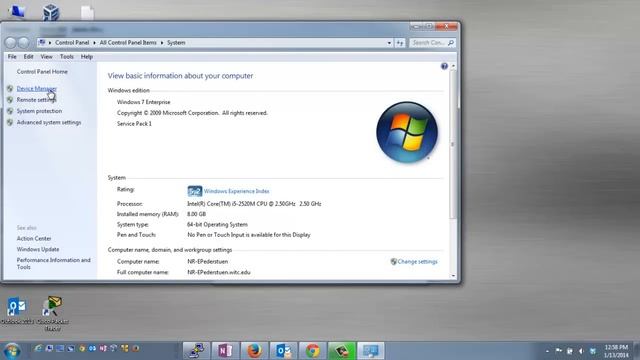Open the VirtualBox cube desktop icon
The width and height of the screenshot is (640, 360).
pos(51,12)
